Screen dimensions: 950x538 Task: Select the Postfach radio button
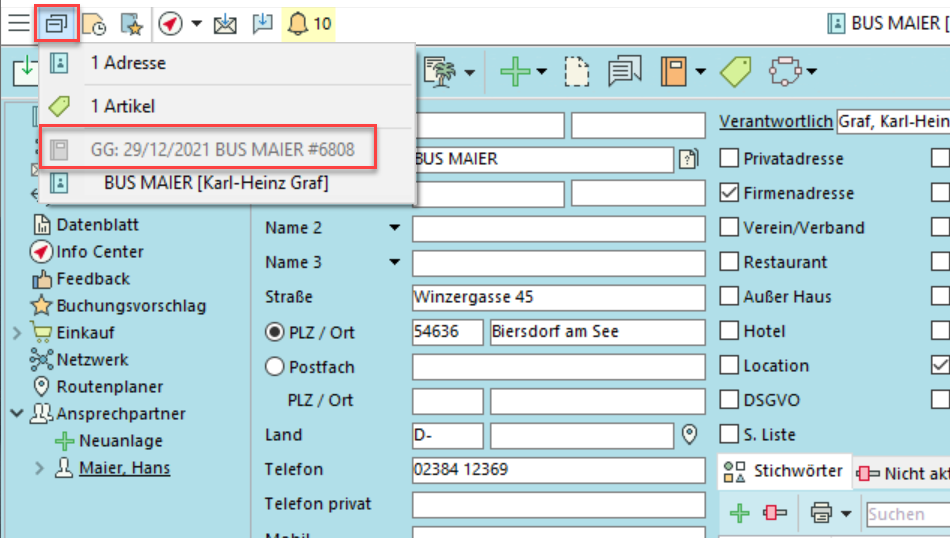274,367
